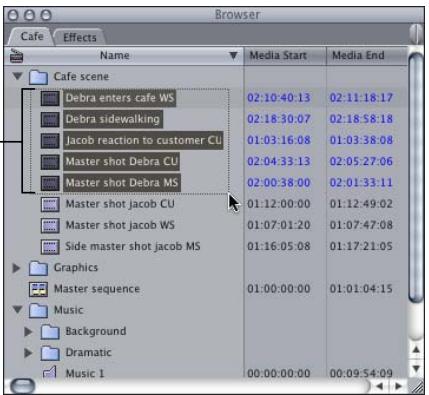Click the sort arrow in Name column
Image resolution: width=429 pixels, height=395 pixels.
(234, 56)
